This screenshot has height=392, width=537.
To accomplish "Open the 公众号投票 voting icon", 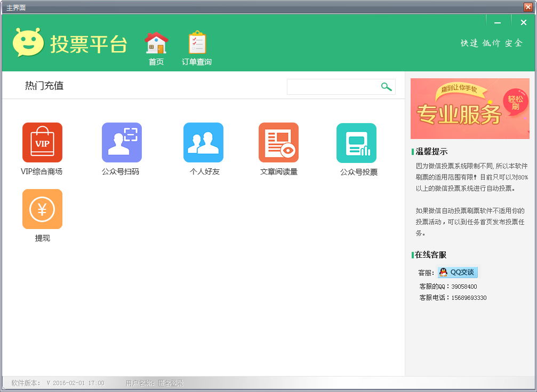I will 356,143.
